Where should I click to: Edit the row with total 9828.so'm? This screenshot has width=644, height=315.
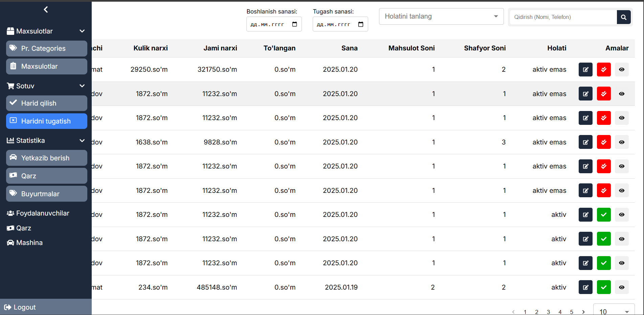(585, 142)
